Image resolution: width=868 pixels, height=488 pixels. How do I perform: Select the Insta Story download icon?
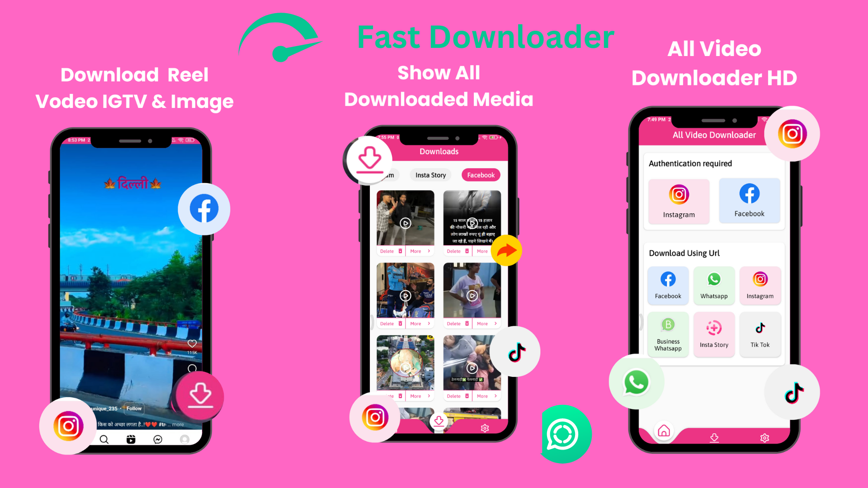(x=713, y=331)
